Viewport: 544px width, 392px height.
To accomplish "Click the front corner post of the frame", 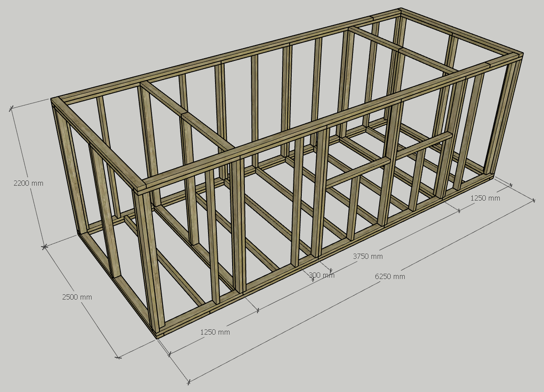I will pyautogui.click(x=148, y=263).
